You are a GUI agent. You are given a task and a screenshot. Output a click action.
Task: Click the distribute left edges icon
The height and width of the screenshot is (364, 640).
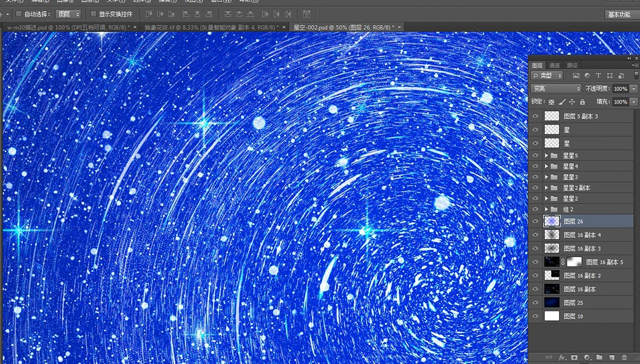coord(265,15)
